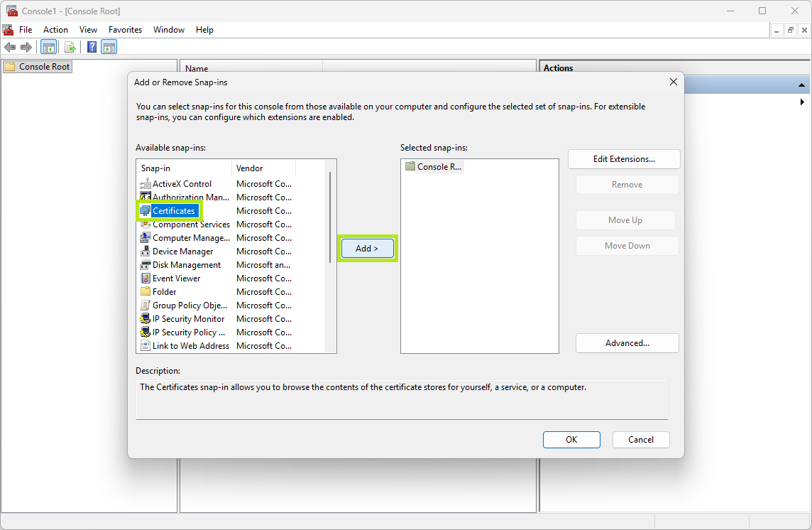Click the Edit Extensions... button
The image size is (812, 530).
(x=624, y=159)
